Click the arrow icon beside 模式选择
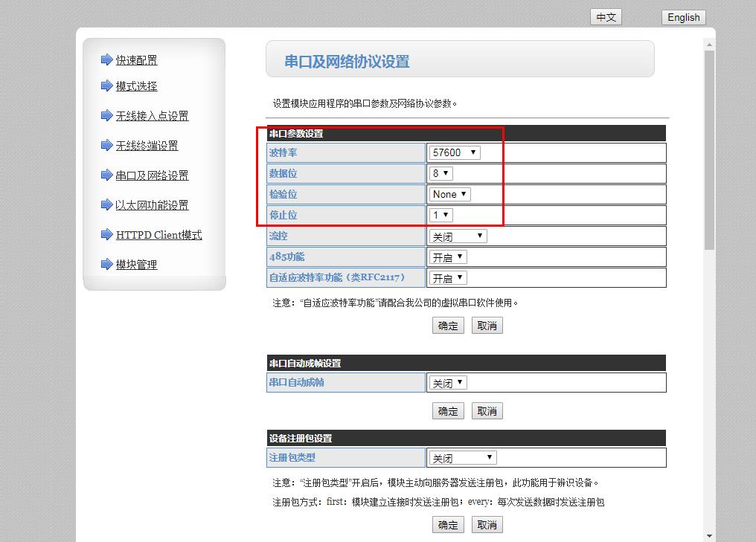This screenshot has height=542, width=756. coord(106,86)
